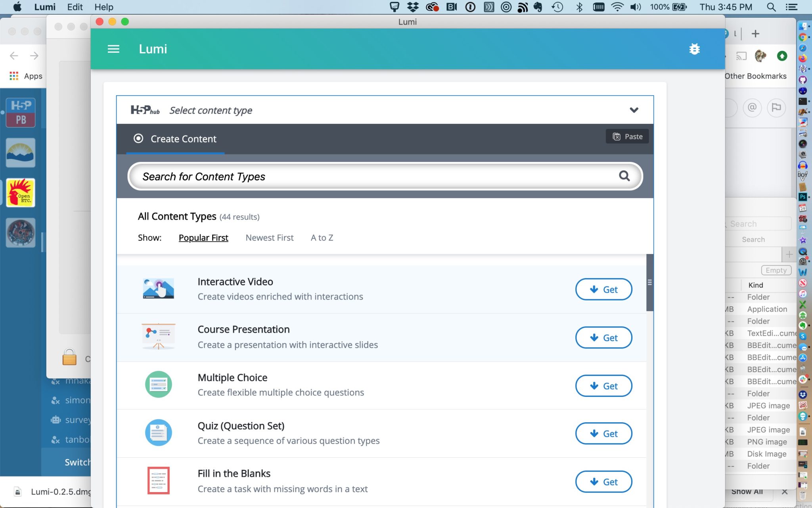Click the Search for Content Types field
Viewport: 812px width, 508px height.
tap(373, 176)
